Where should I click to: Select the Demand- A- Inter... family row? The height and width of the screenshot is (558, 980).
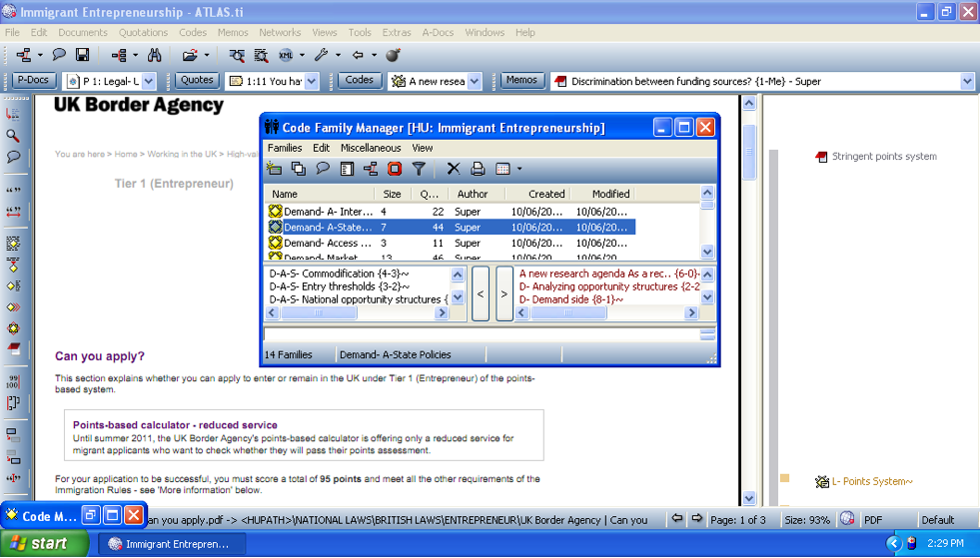[451, 212]
